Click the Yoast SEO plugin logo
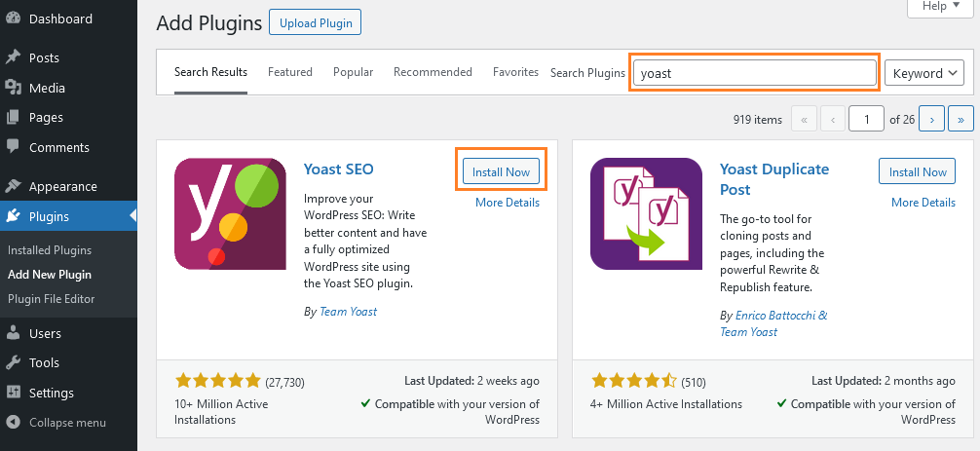The image size is (980, 451). pyautogui.click(x=230, y=213)
